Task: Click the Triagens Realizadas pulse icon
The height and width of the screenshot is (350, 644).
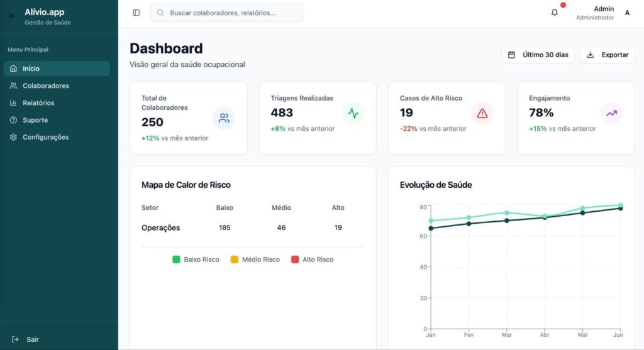Action: point(353,114)
